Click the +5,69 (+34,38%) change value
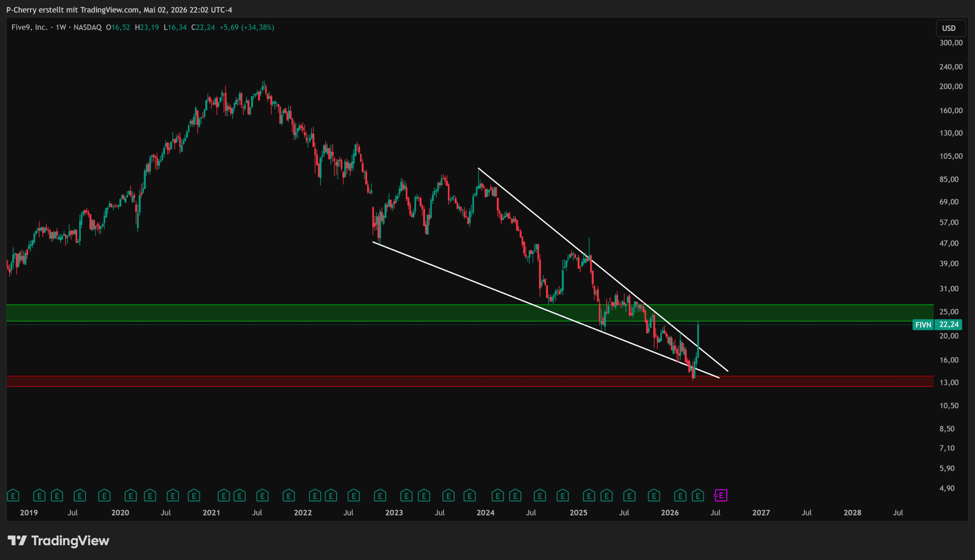The width and height of the screenshot is (975, 560). (x=247, y=27)
